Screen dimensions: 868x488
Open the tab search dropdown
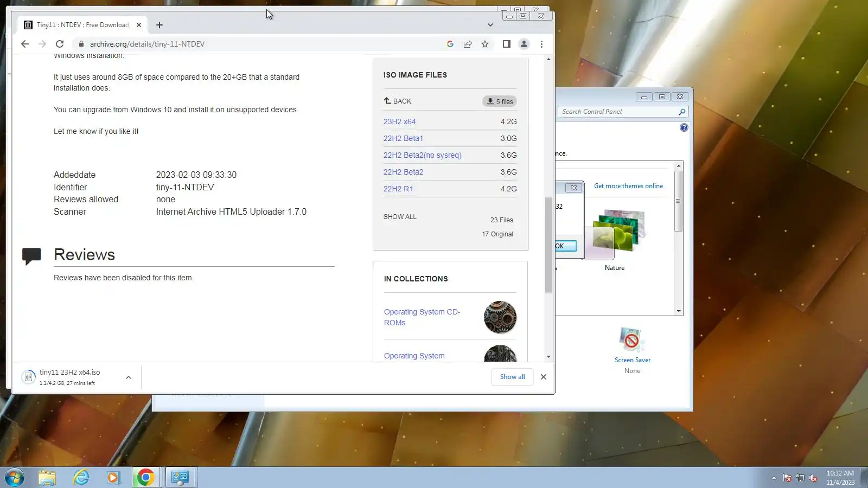coord(490,25)
